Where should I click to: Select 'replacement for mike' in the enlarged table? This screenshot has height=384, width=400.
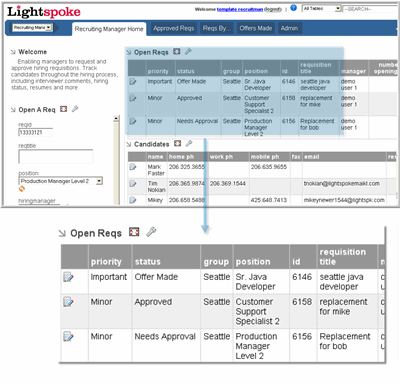tap(343, 307)
